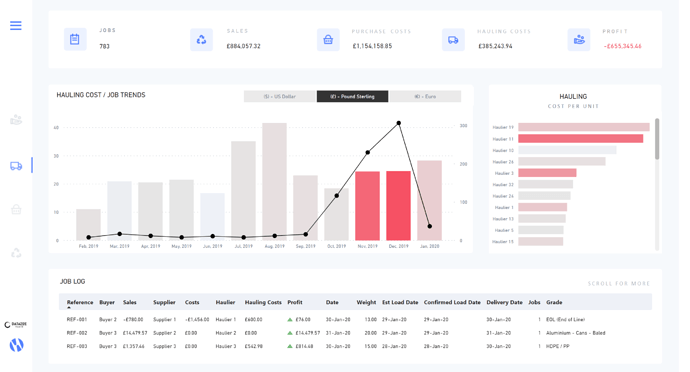Open the profit page from sidebar hand icon
The width and height of the screenshot is (690, 372).
click(16, 120)
